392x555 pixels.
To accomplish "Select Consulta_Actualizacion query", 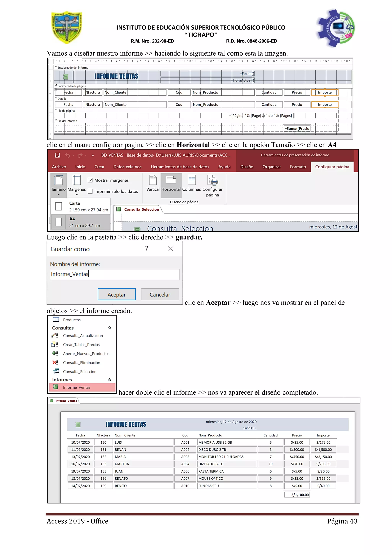I will [83, 336].
